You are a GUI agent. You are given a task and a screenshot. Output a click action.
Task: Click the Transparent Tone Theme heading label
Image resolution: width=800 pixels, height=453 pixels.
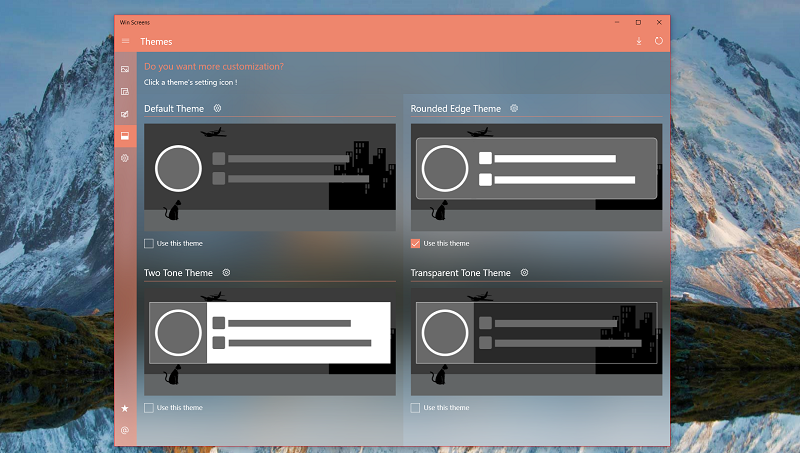tap(460, 273)
